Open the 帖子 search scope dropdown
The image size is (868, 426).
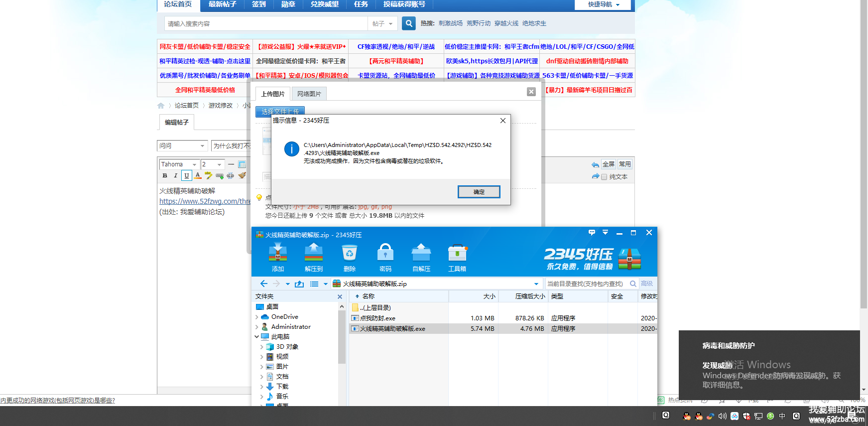coord(383,23)
